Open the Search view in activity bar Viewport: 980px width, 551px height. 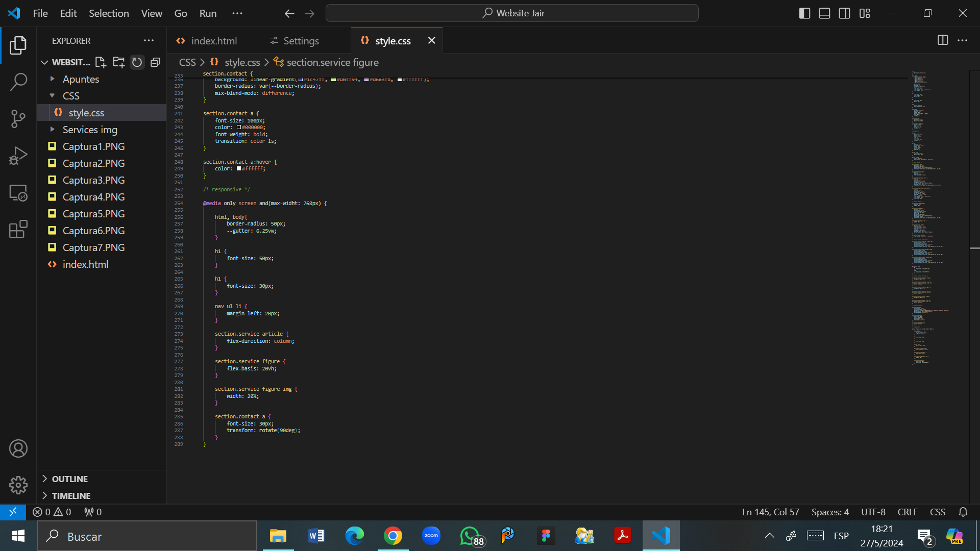pos(18,82)
